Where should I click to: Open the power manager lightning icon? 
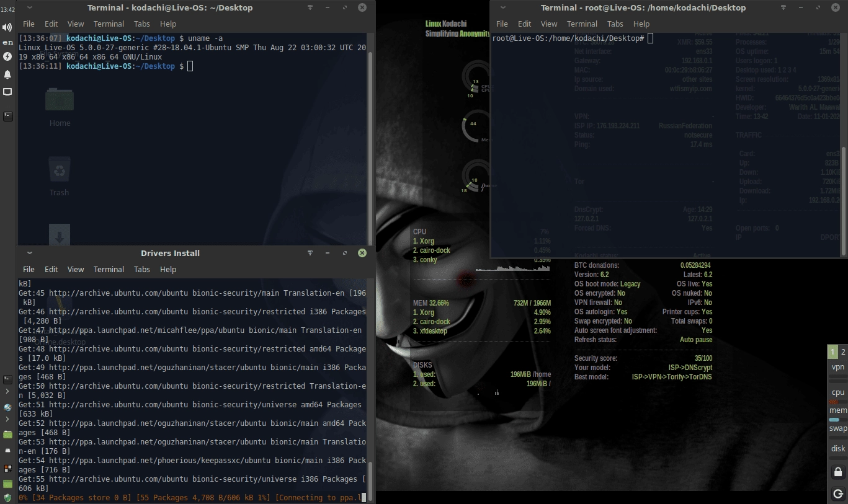(7, 56)
